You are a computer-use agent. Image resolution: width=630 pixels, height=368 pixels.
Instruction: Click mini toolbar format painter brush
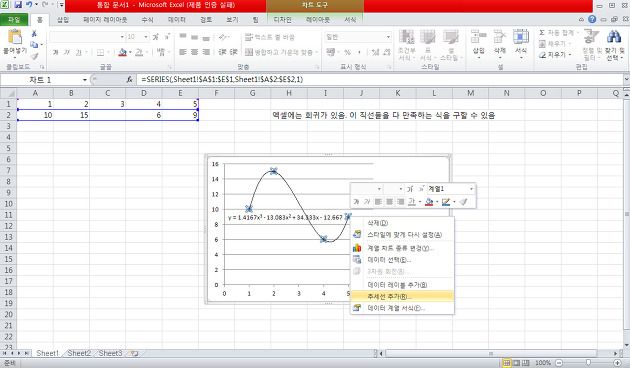pyautogui.click(x=464, y=202)
